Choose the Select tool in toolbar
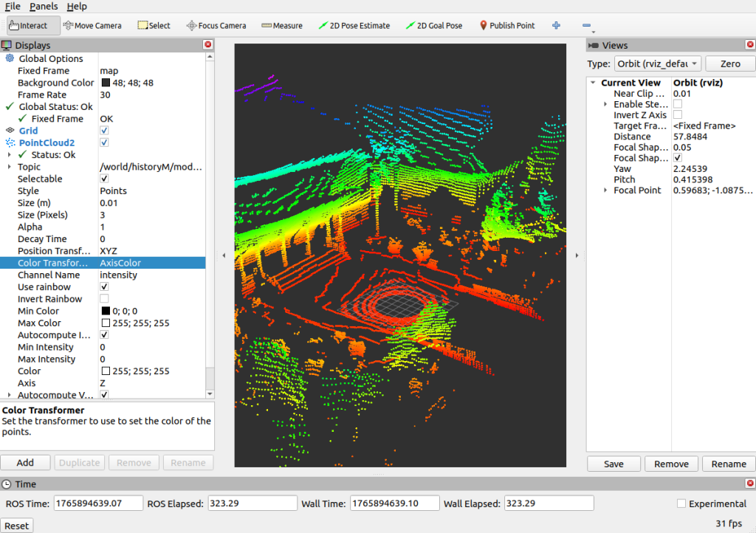Image resolution: width=756 pixels, height=533 pixels. click(x=154, y=25)
